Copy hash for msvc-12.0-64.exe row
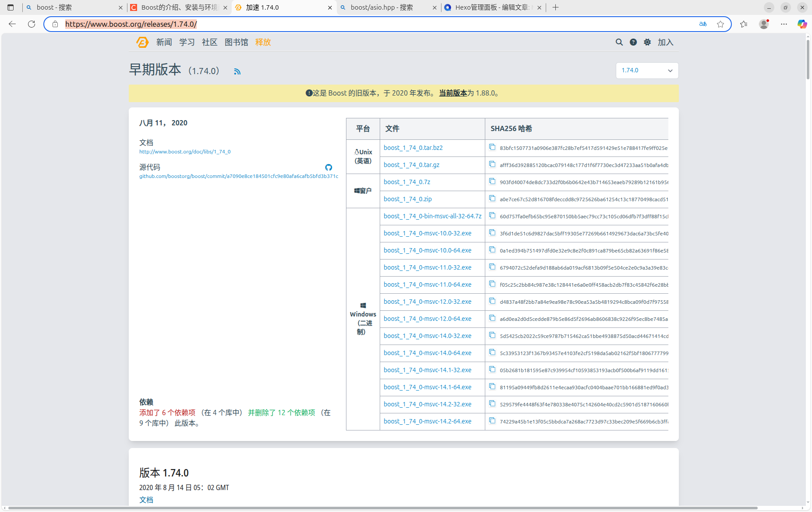 492,318
